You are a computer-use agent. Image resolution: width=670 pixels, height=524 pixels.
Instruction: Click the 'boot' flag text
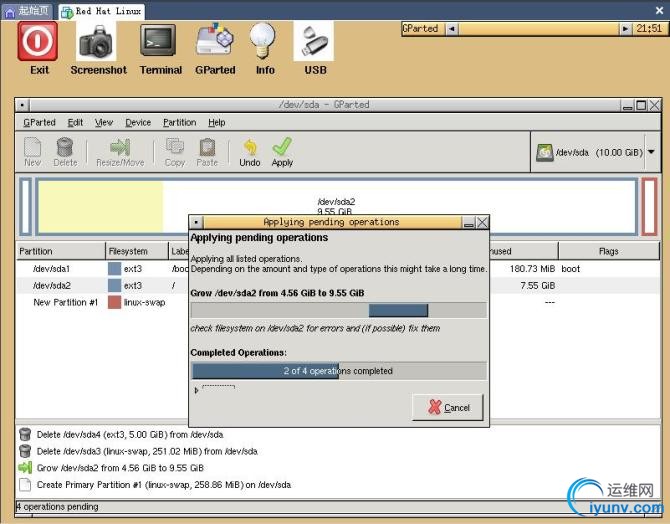[x=570, y=269]
